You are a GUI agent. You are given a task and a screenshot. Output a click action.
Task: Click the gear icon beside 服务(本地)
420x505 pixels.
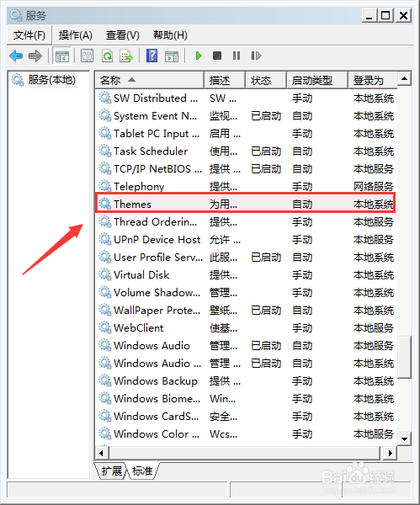click(x=18, y=80)
